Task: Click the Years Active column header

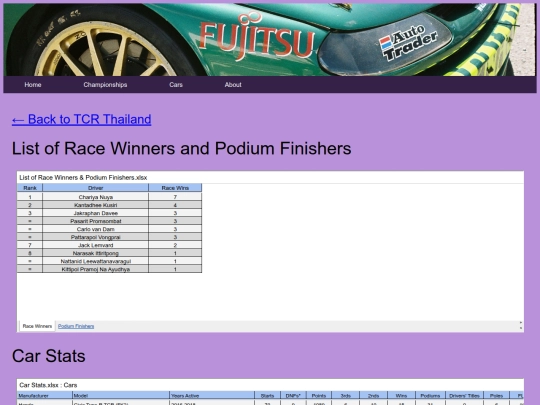Action: (212, 396)
